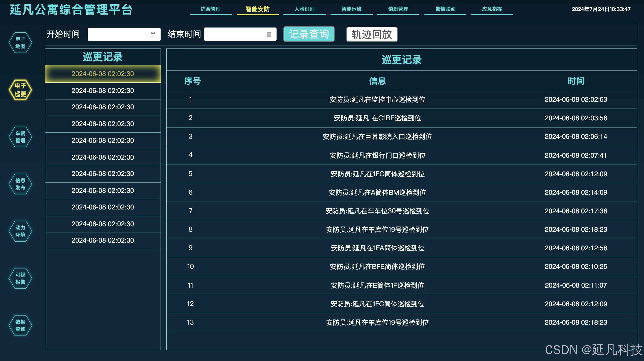Select row 安防员:延凡在监控中心巡检到位

(402, 99)
